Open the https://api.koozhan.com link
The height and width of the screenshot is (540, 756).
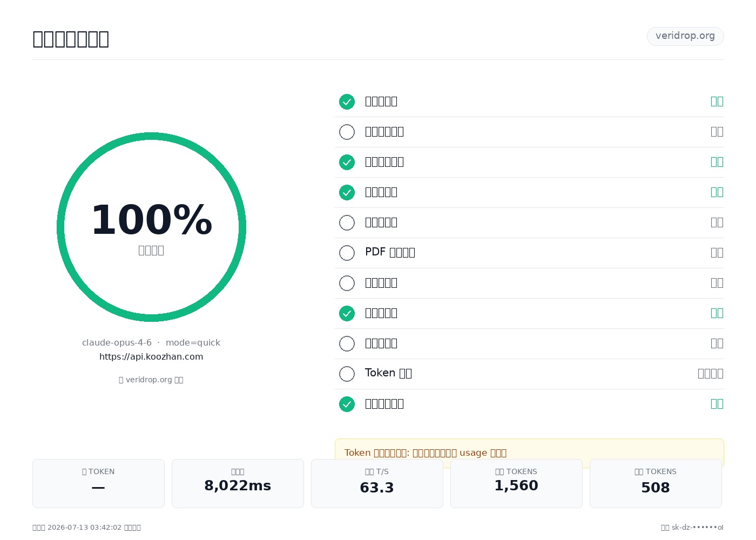point(151,356)
